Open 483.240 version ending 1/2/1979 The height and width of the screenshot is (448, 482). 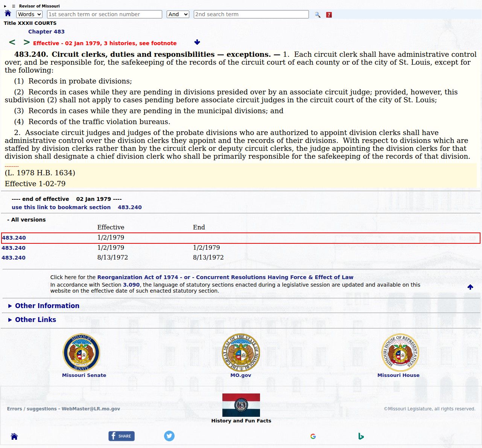[x=14, y=248]
